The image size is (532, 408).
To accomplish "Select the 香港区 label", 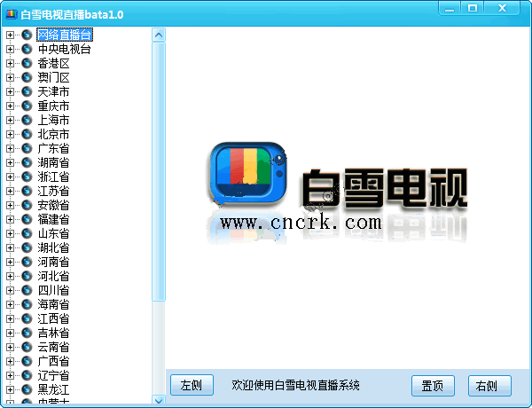I will (53, 63).
